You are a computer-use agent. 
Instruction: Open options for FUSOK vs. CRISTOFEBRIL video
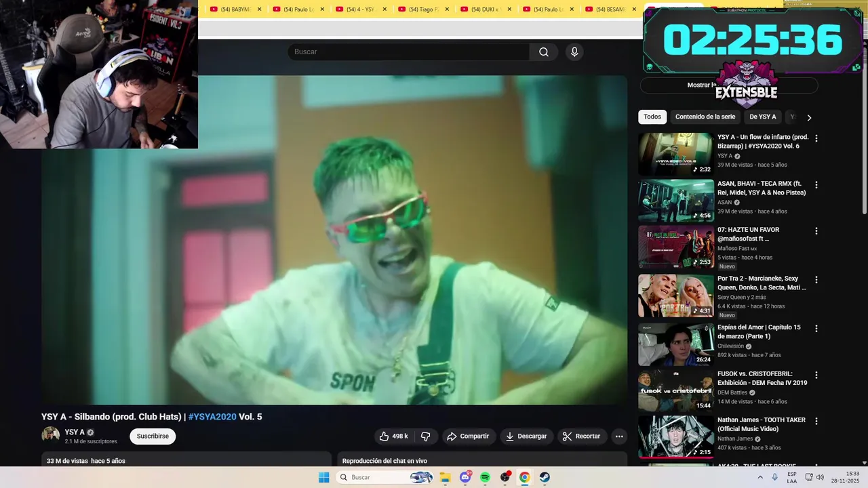[816, 375]
